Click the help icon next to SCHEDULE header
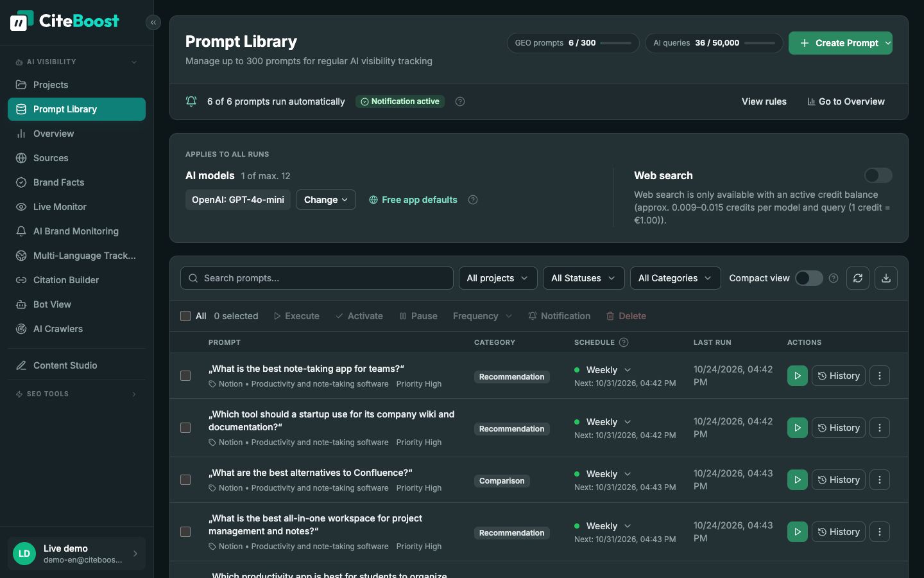The height and width of the screenshot is (578, 924). pos(624,342)
